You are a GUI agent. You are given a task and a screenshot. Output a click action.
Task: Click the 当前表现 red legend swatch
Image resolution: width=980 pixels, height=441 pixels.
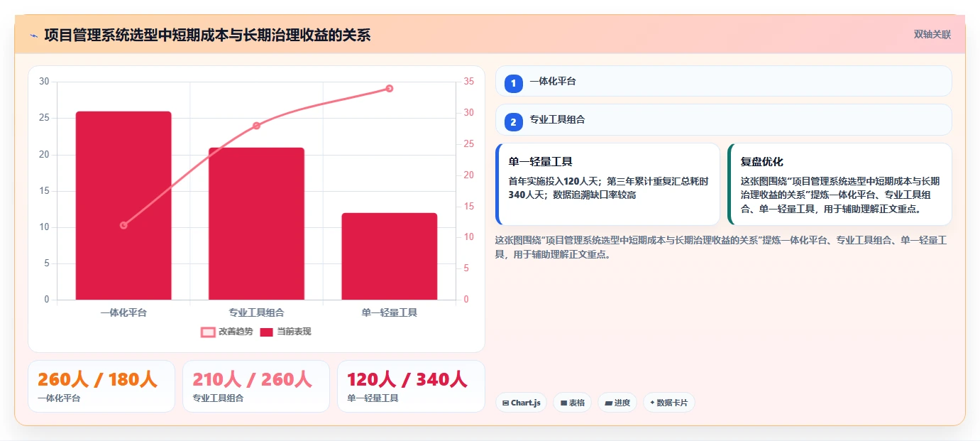pos(266,332)
